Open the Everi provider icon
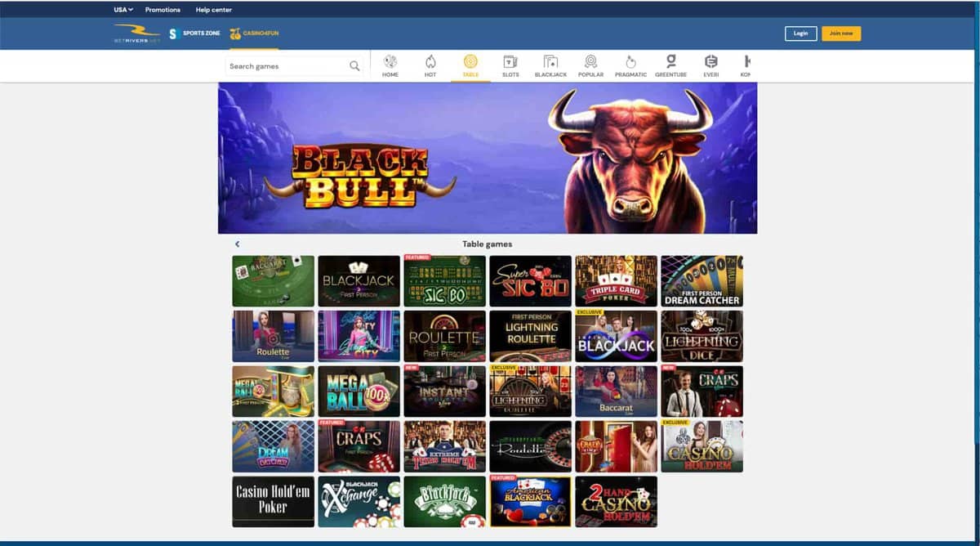This screenshot has height=546, width=980. pos(710,66)
